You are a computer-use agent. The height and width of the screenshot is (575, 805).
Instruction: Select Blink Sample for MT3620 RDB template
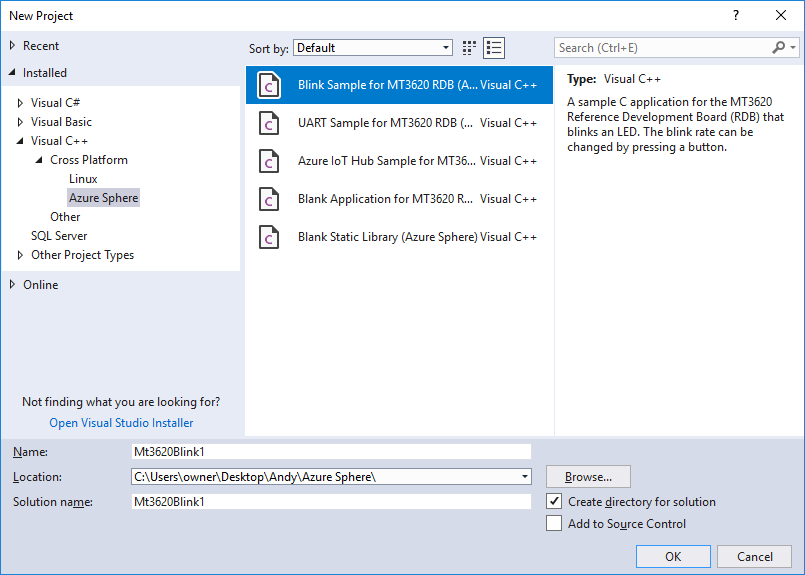point(399,85)
